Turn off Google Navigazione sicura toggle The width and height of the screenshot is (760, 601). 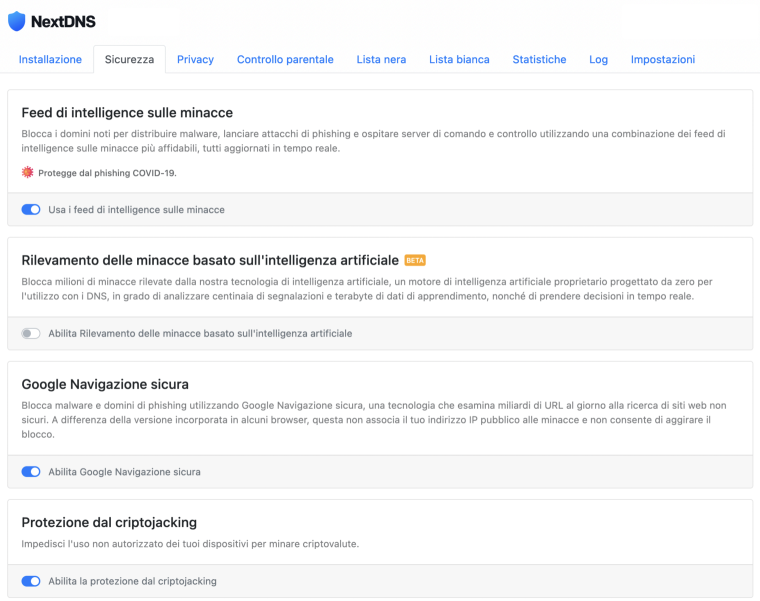pyautogui.click(x=31, y=472)
